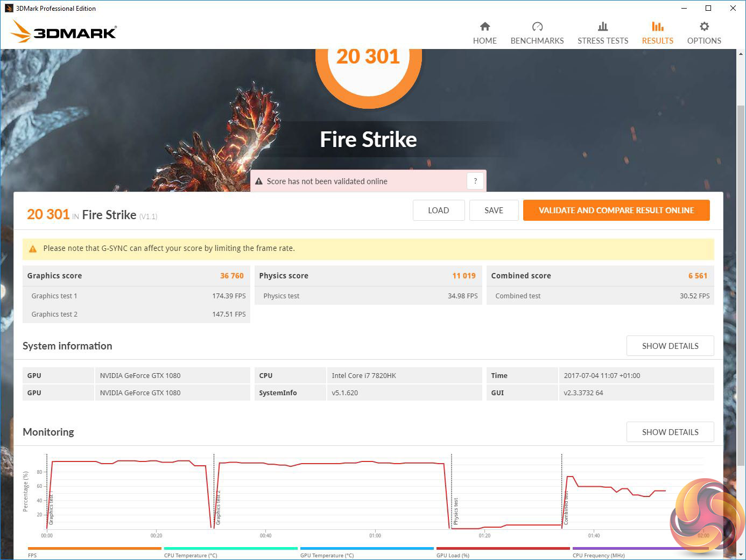
Task: Click the validation warning triangle icon
Action: [x=258, y=181]
